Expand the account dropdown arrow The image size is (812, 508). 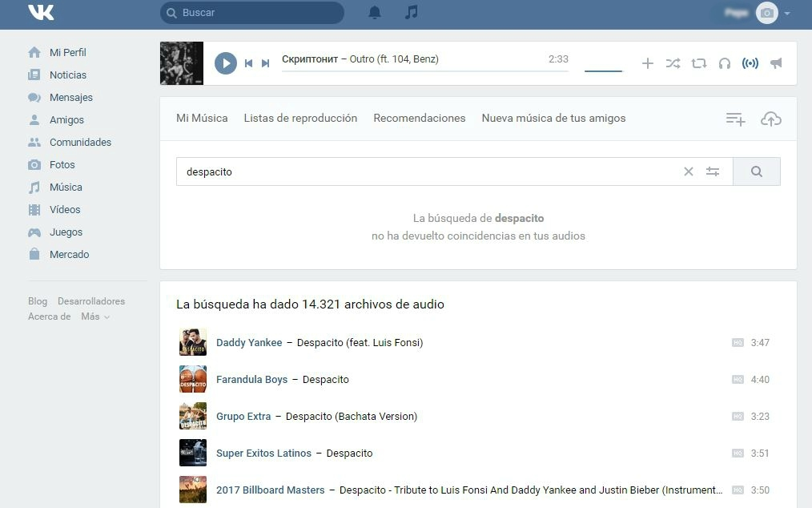pos(787,14)
